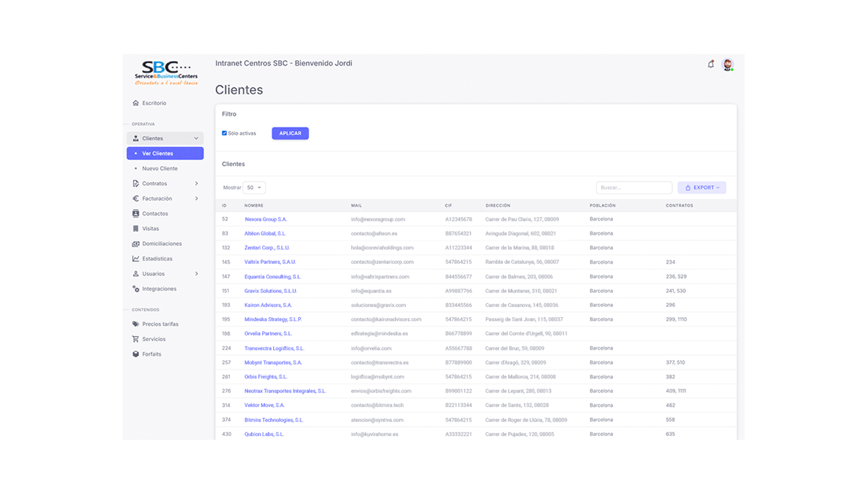868x488 pixels.
Task: Open Precios tarifas tag icon
Action: tap(136, 324)
